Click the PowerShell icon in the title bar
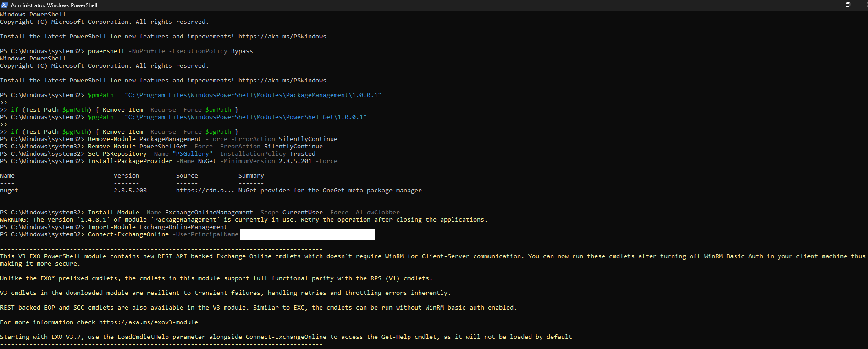 click(5, 5)
